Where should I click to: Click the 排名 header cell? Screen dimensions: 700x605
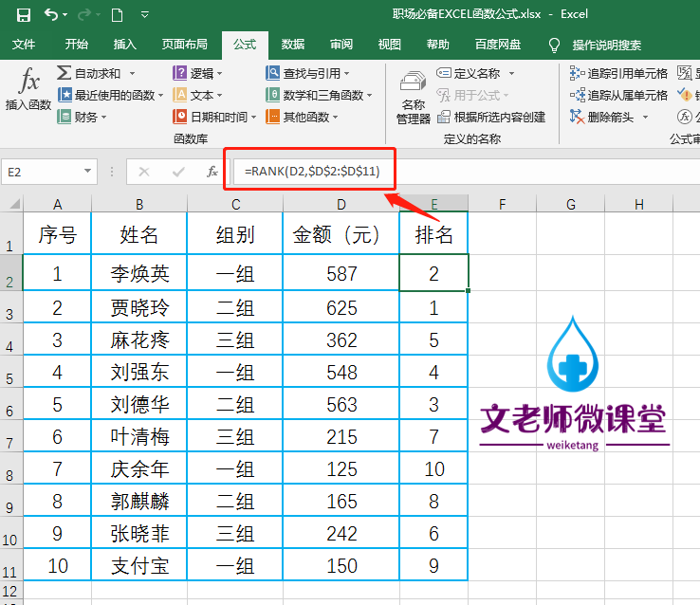pyautogui.click(x=433, y=234)
